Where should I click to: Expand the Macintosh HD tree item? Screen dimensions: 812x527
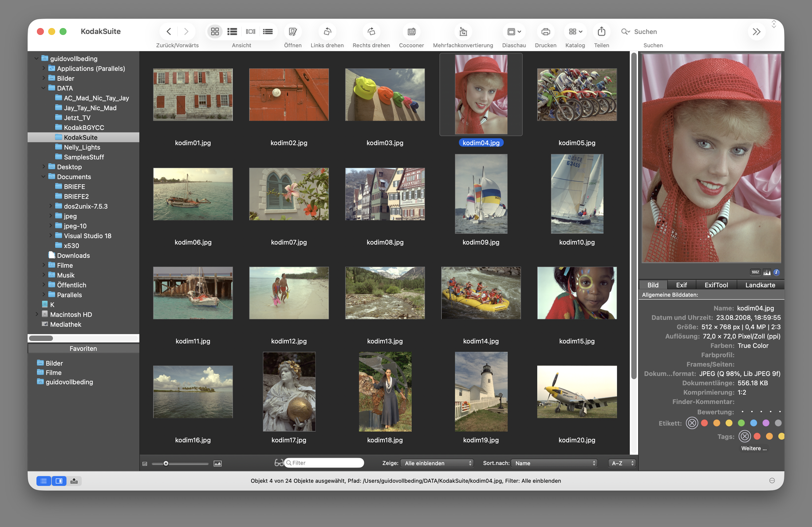click(x=37, y=314)
